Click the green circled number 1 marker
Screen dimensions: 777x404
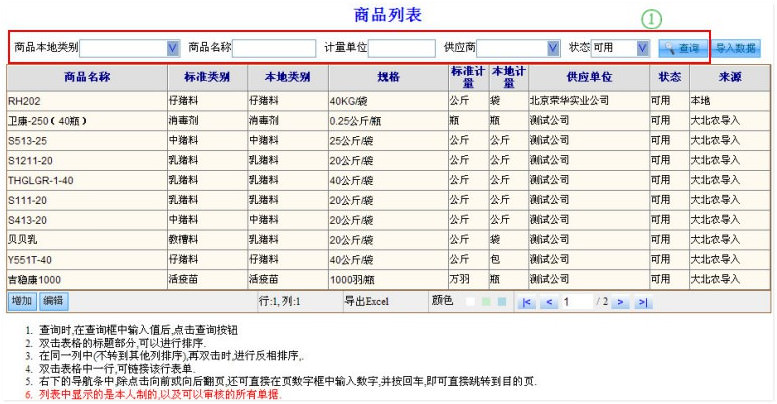point(654,20)
